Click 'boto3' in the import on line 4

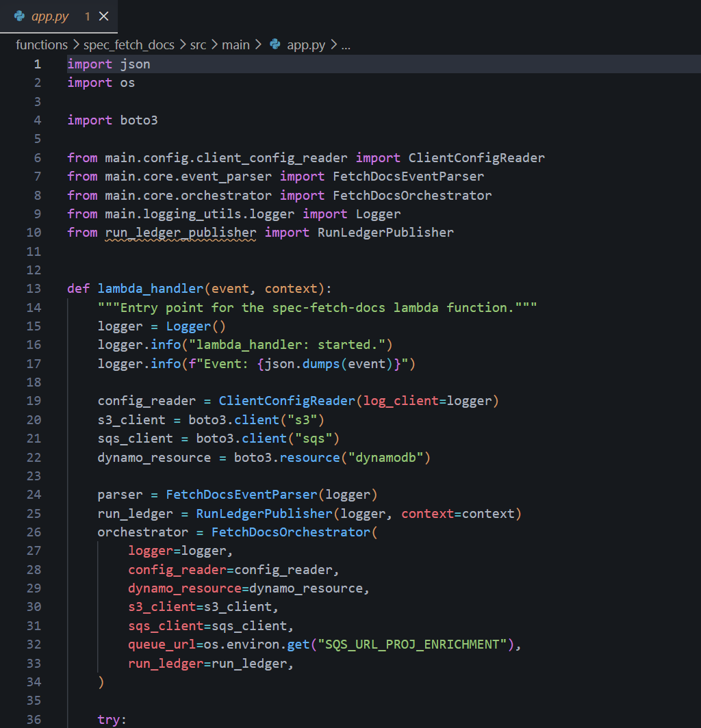pyautogui.click(x=139, y=120)
